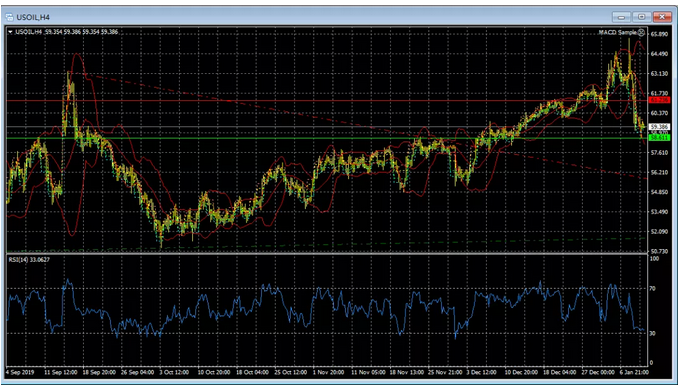
Task: Click the red 61.236 price level label
Action: pos(659,100)
